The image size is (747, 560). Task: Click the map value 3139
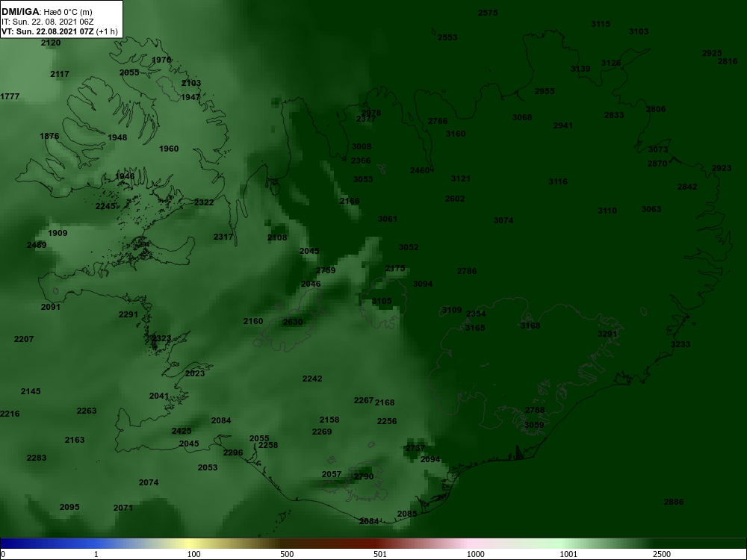tap(580, 69)
